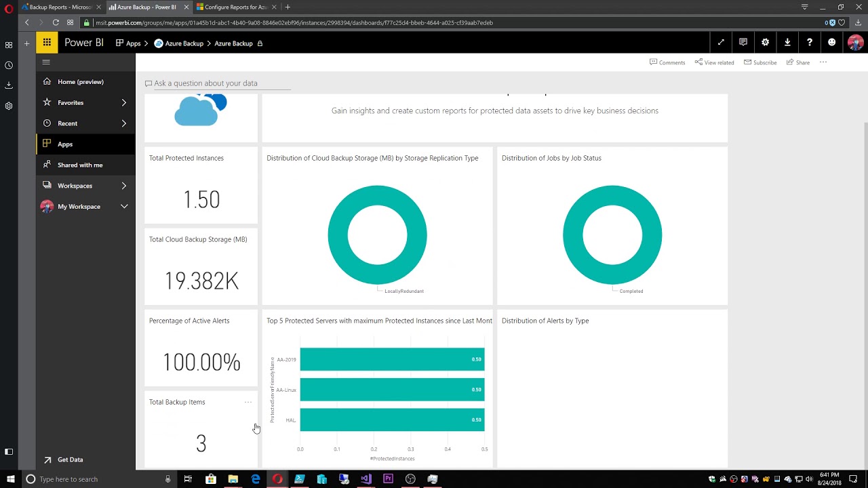
Task: Open Opera sidebar settings gear
Action: 9,106
